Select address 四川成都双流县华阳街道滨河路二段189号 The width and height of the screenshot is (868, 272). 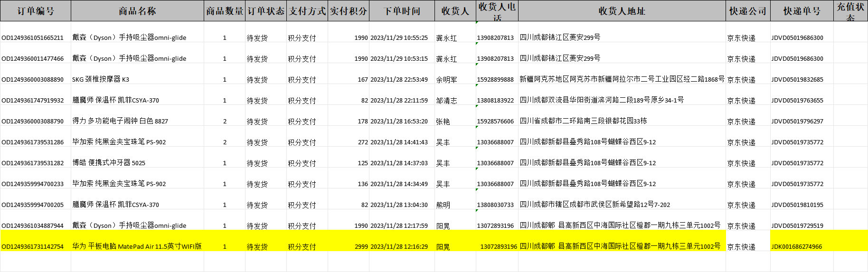[602, 100]
